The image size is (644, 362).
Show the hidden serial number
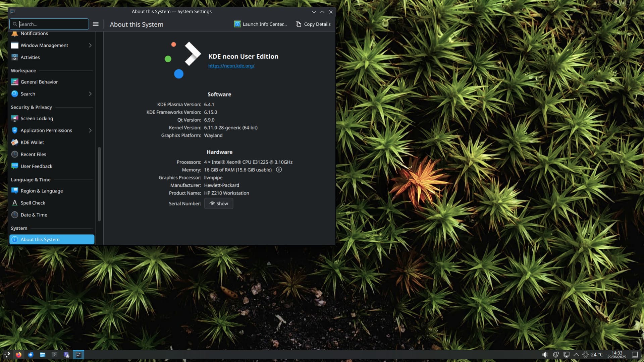click(x=219, y=203)
